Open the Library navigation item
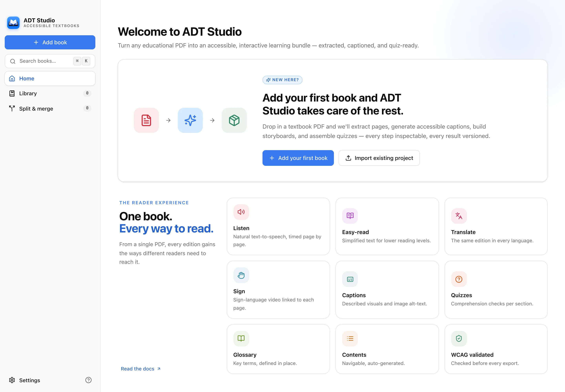Viewport: 565px width, 392px height. 50,93
